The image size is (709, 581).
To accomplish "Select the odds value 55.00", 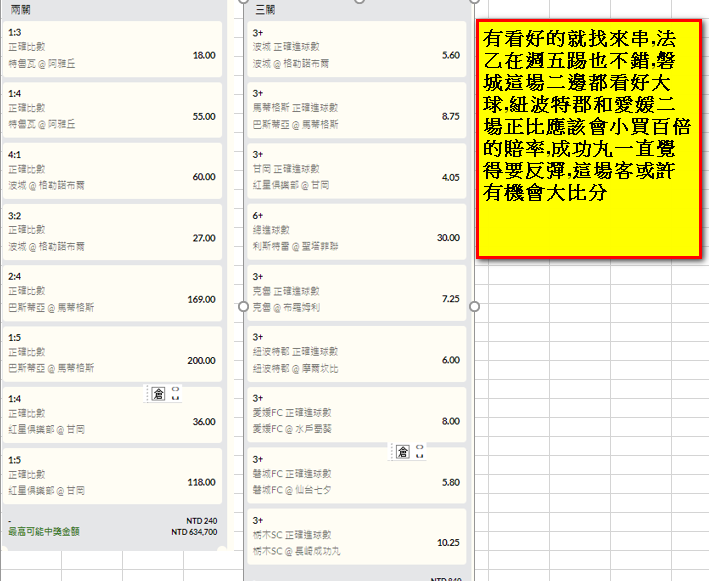I will point(204,116).
